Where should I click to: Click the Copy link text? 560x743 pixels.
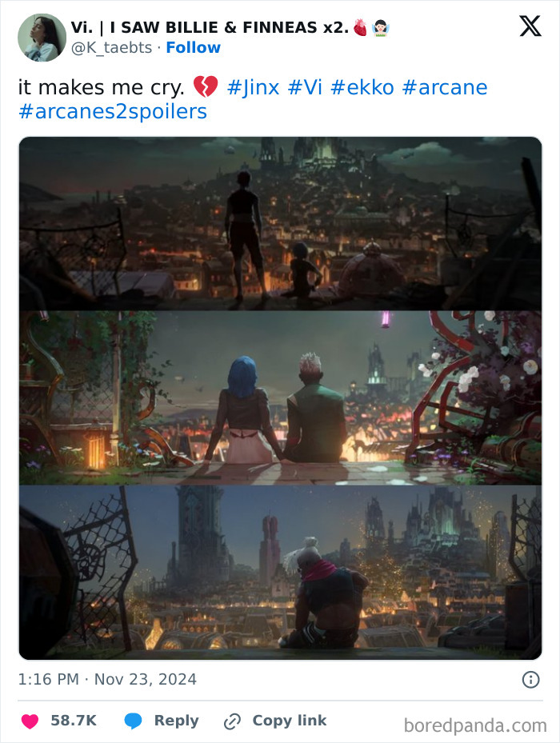click(x=290, y=721)
